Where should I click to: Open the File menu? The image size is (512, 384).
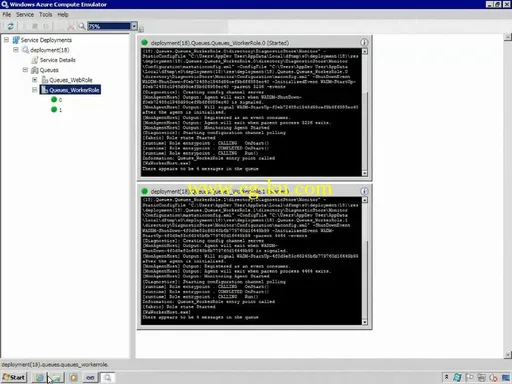pos(7,15)
